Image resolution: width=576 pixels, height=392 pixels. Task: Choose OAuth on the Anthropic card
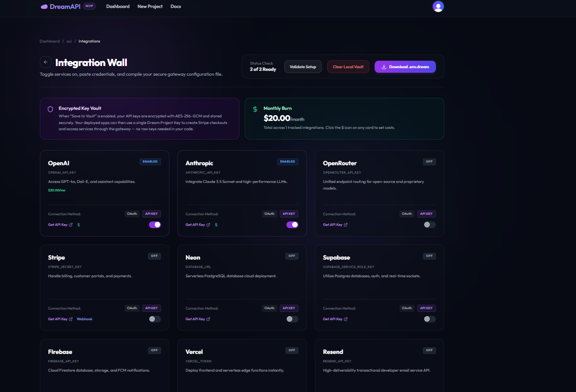pyautogui.click(x=270, y=214)
